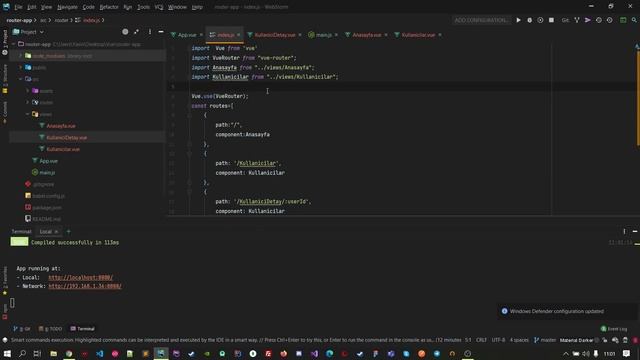640x360 pixels.
Task: Open the Navigate menu
Action: point(67,7)
